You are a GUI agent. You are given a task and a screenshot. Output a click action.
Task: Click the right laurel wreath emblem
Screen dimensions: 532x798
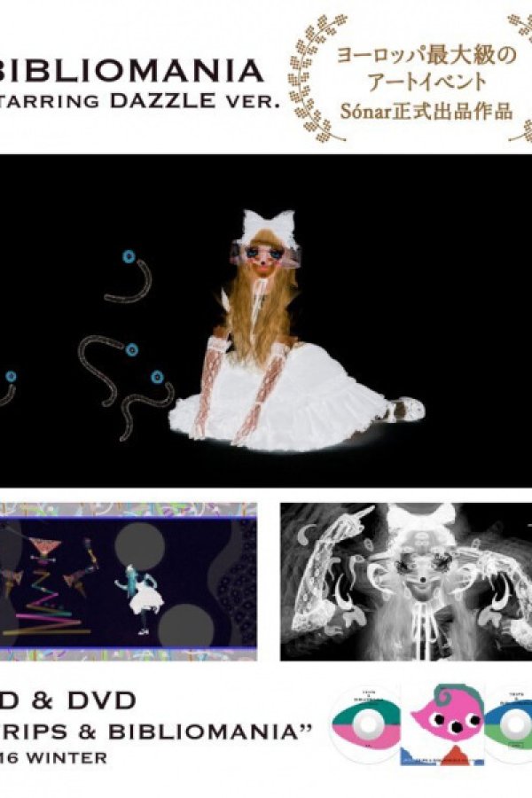coord(520,80)
